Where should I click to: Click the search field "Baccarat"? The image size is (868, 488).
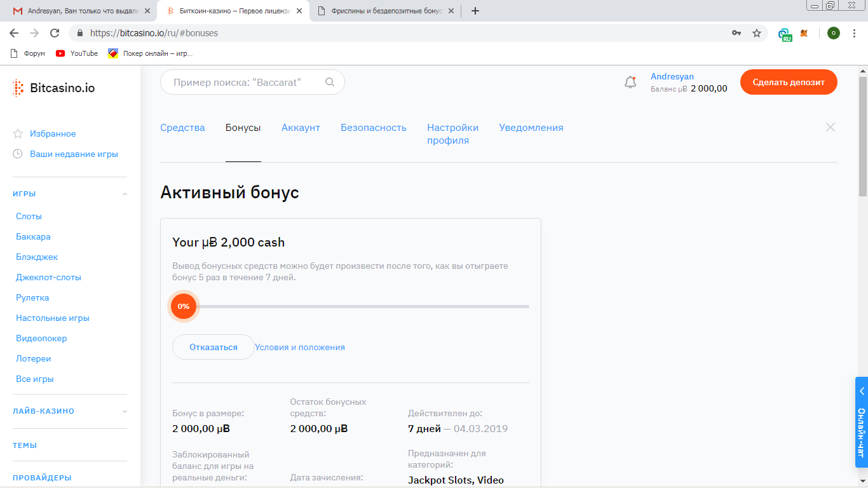point(252,82)
